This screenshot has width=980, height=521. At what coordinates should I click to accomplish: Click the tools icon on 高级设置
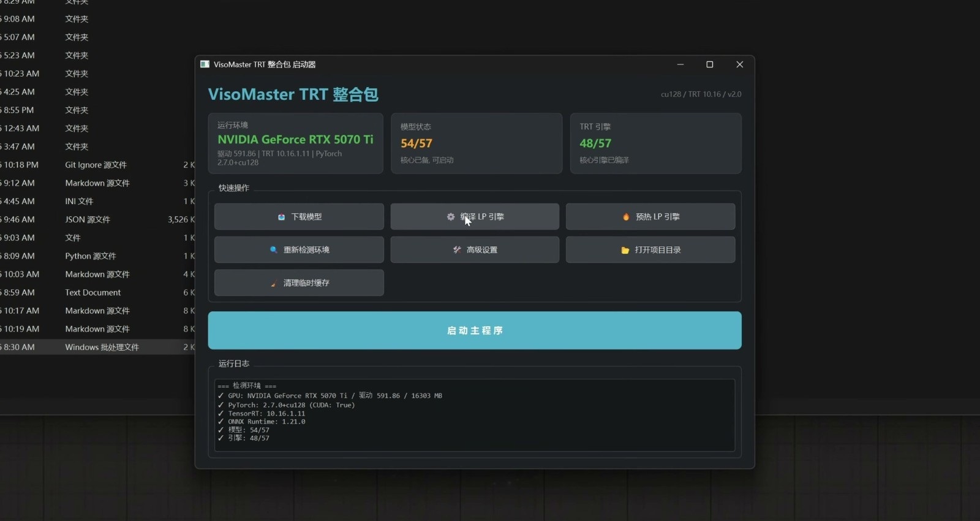457,250
